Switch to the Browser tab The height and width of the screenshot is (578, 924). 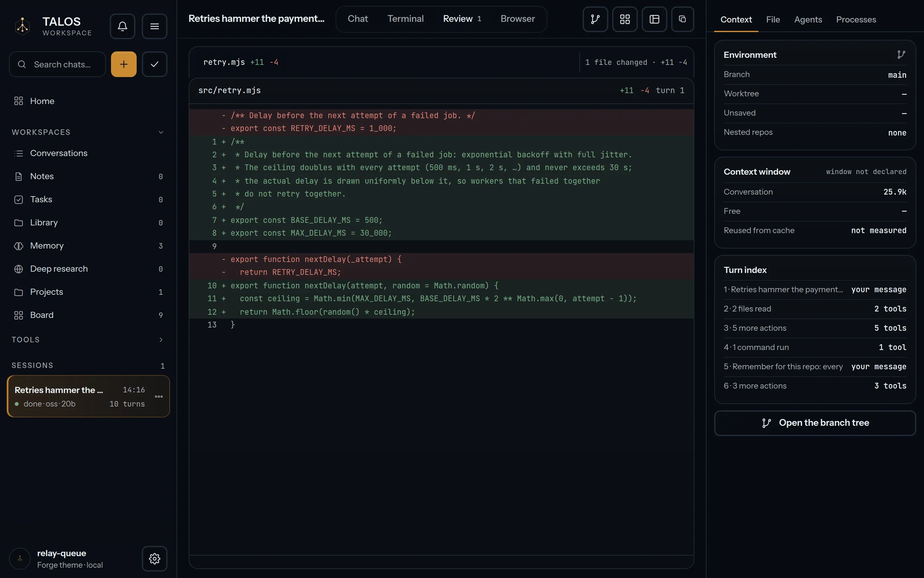[x=518, y=19]
